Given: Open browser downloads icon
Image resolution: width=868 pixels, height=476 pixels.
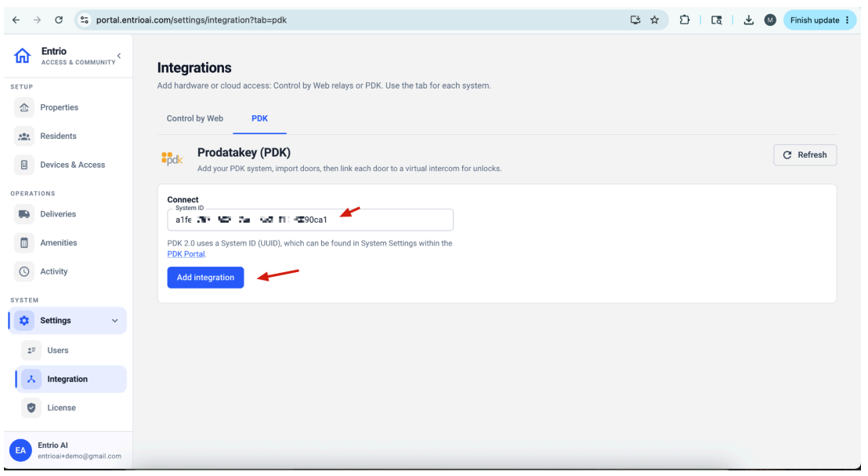Looking at the screenshot, I should pos(748,20).
